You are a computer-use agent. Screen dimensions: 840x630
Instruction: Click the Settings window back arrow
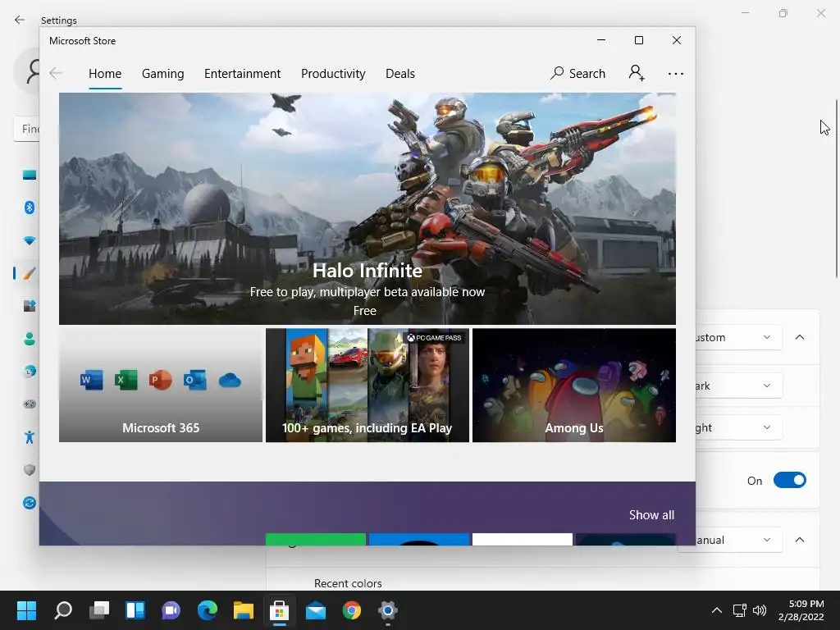click(20, 20)
